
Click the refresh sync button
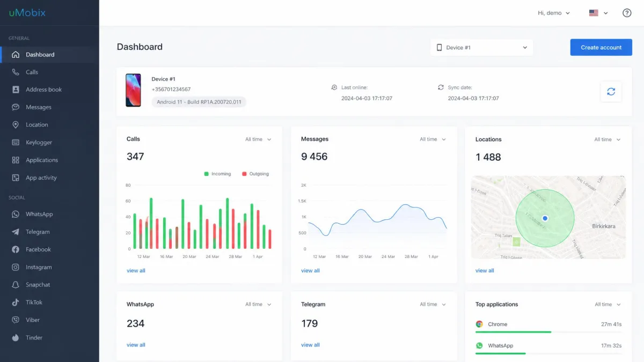pyautogui.click(x=611, y=92)
